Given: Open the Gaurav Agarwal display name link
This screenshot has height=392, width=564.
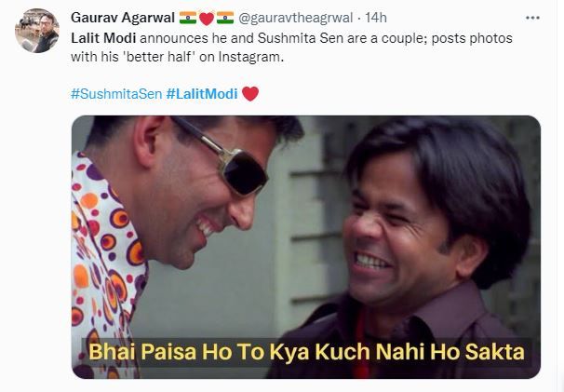Looking at the screenshot, I should click(x=123, y=18).
